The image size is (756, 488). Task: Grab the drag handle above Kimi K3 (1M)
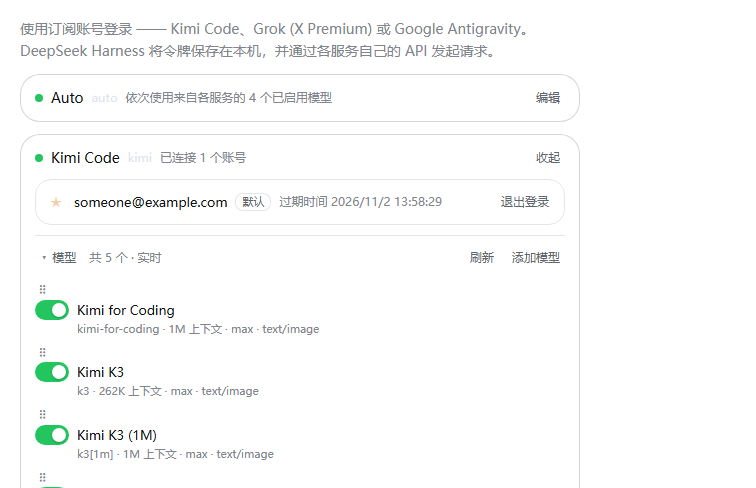(42, 414)
